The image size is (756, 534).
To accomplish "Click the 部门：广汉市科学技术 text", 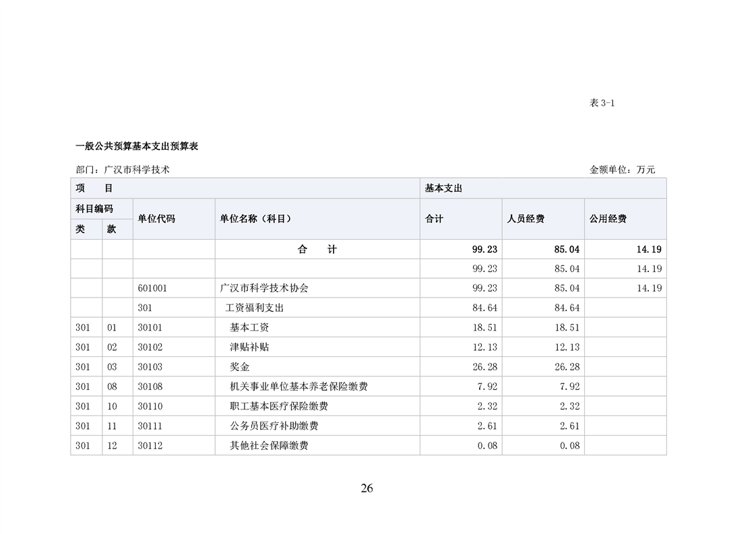I will [123, 170].
